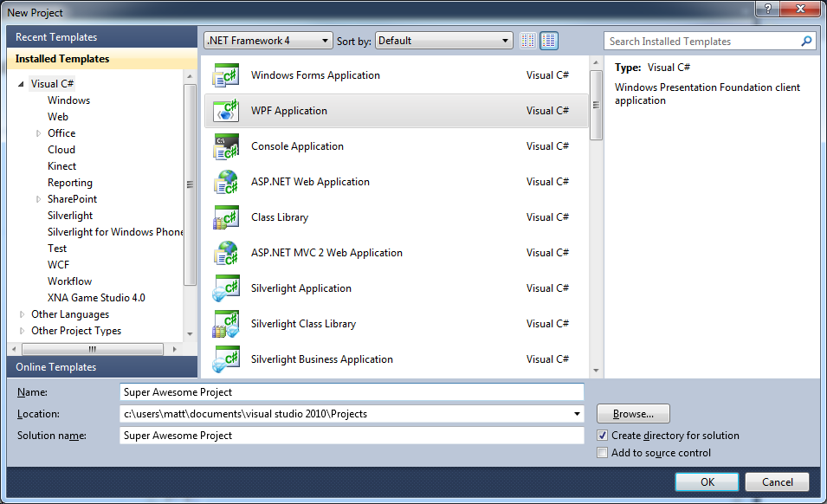The height and width of the screenshot is (504, 827).
Task: Pick the ASP.NET Web Application icon
Action: coord(226,182)
